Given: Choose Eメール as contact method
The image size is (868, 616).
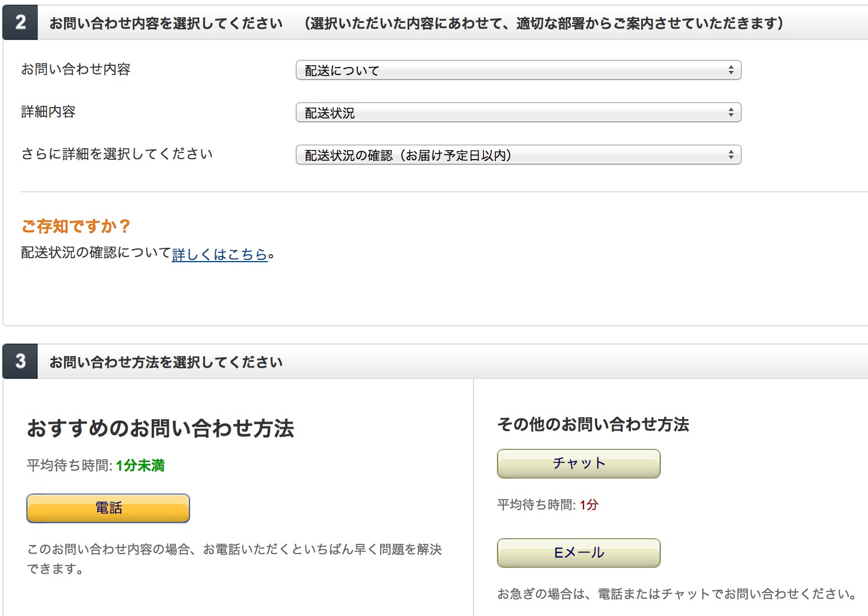Looking at the screenshot, I should click(x=578, y=552).
